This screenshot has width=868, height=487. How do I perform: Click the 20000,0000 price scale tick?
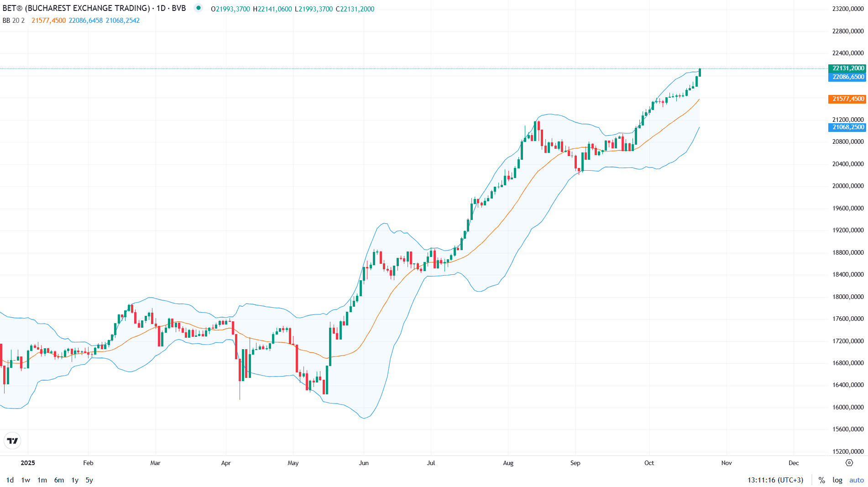848,186
